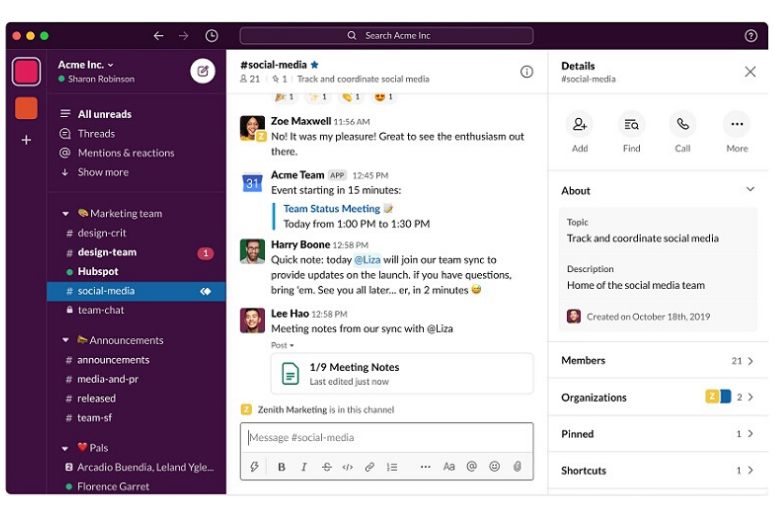Open the Find in channel icon

pos(631,125)
